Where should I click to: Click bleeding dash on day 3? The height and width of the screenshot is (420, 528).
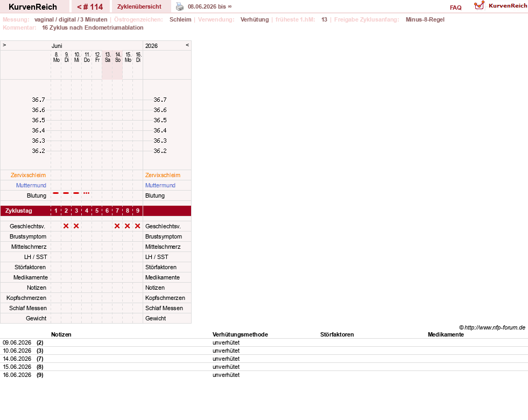[76, 193]
